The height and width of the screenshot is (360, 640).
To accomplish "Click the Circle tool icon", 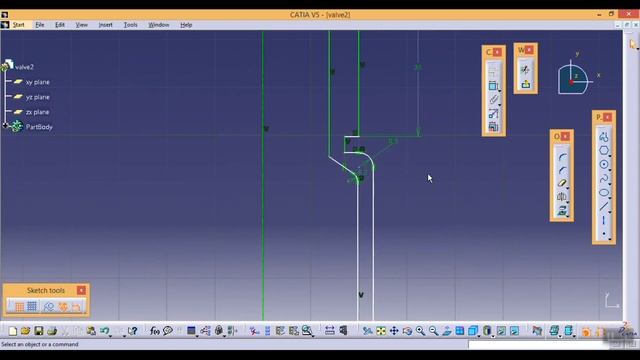I will [x=604, y=164].
